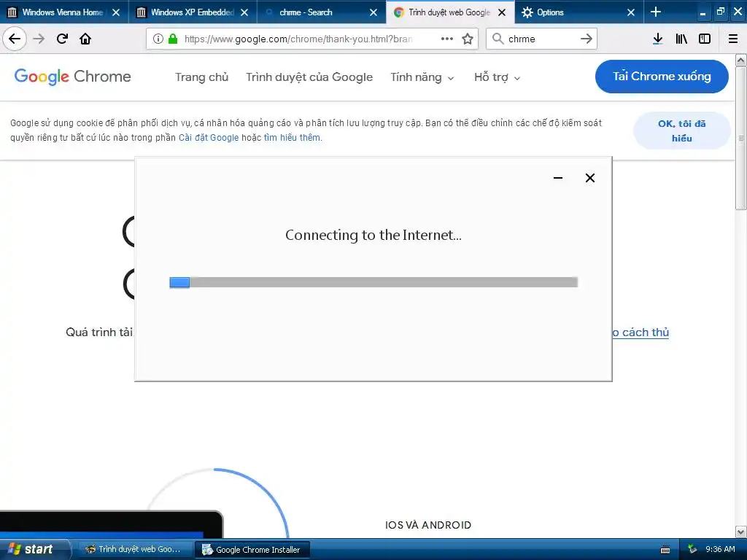Open Trình duyệt của Google link

pos(309,77)
